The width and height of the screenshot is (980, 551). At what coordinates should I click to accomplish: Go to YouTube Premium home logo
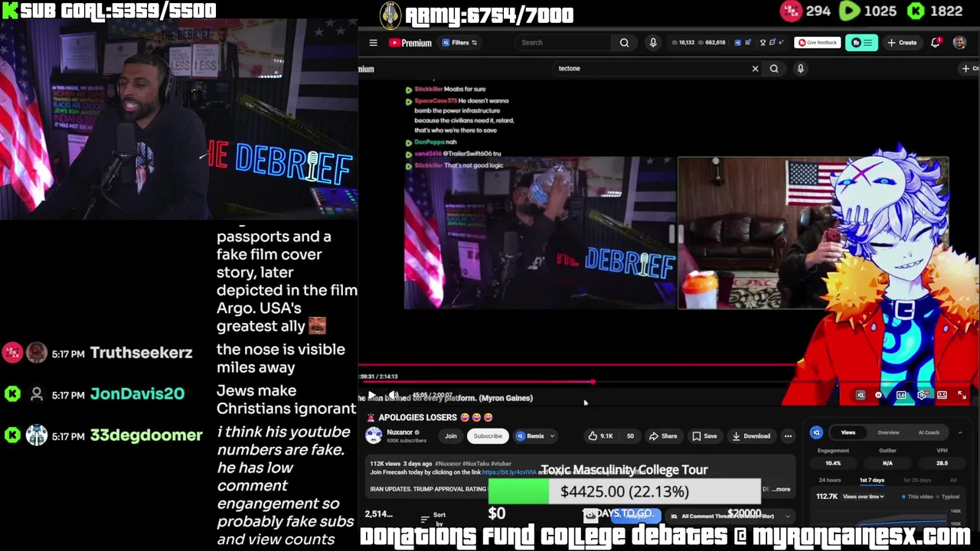pyautogui.click(x=410, y=43)
